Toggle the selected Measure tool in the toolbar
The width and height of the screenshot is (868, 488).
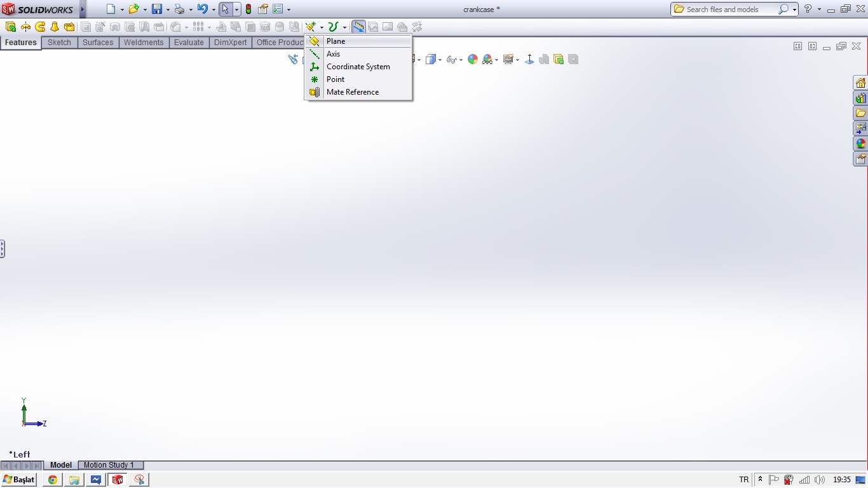358,26
